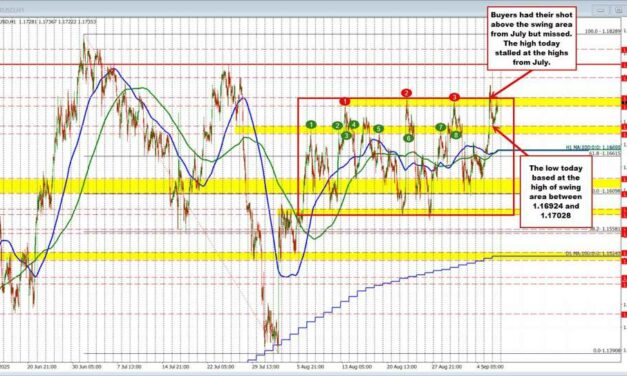Click the '30 Jun 05:00' time axis label
Viewport: 627px width, 376px height.
(87, 366)
